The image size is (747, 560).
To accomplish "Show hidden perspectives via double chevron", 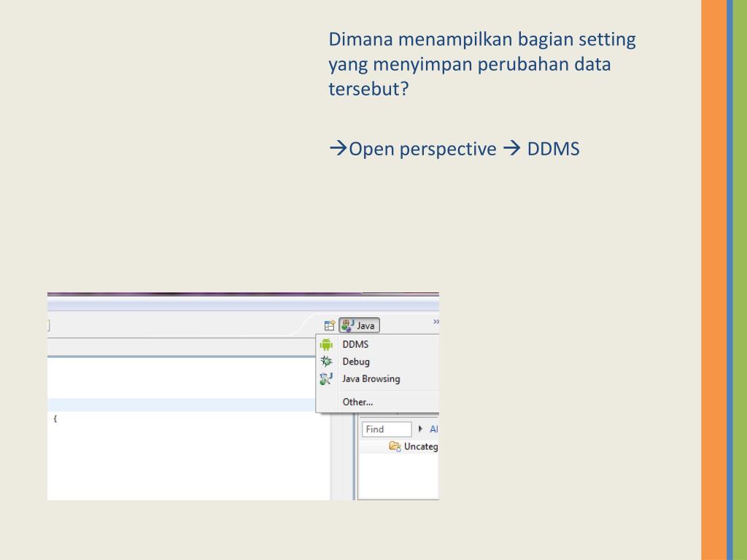I will point(436,322).
